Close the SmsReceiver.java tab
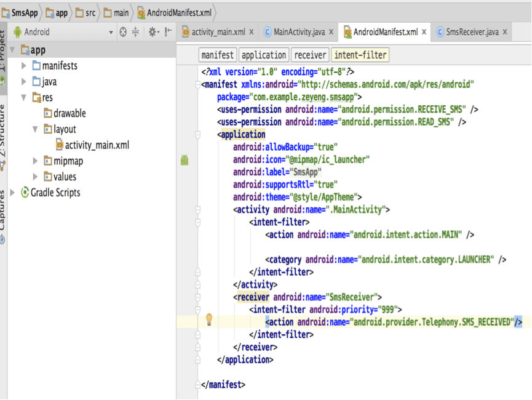The image size is (532, 400). coord(505,32)
